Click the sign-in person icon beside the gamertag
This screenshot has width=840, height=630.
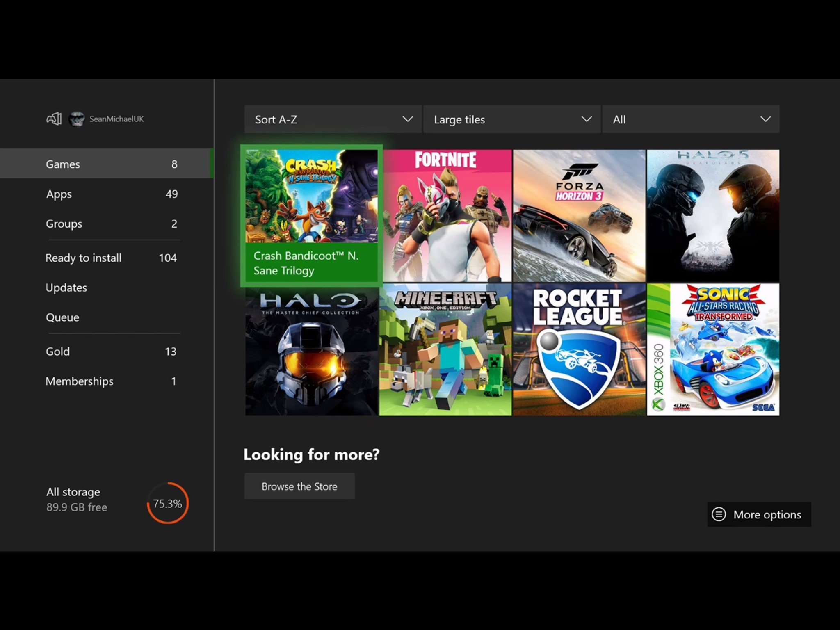click(54, 119)
